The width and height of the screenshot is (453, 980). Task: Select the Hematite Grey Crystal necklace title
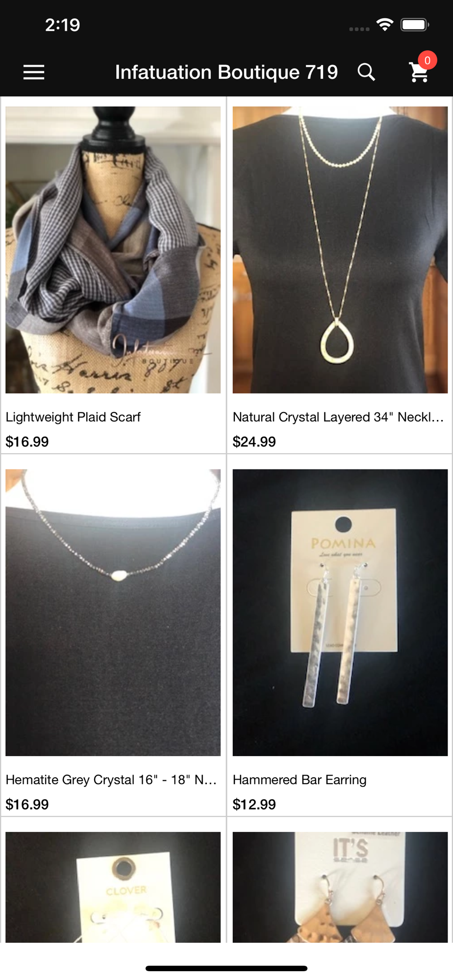[111, 780]
